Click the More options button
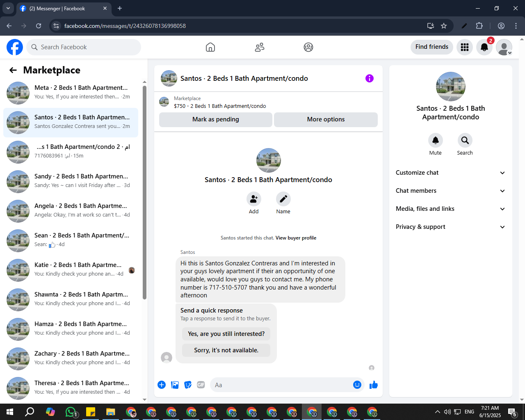Viewport: 525px width, 420px height. [x=326, y=119]
